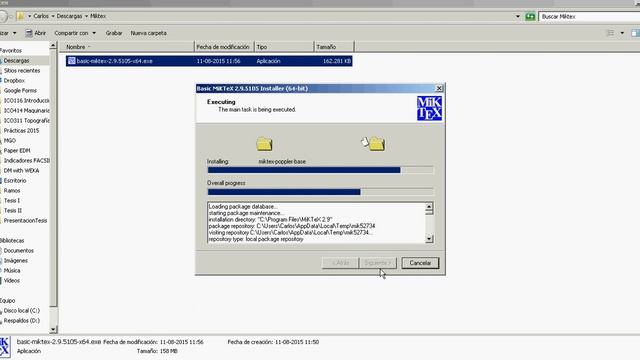Click the Cancelar button in installer

(x=420, y=263)
